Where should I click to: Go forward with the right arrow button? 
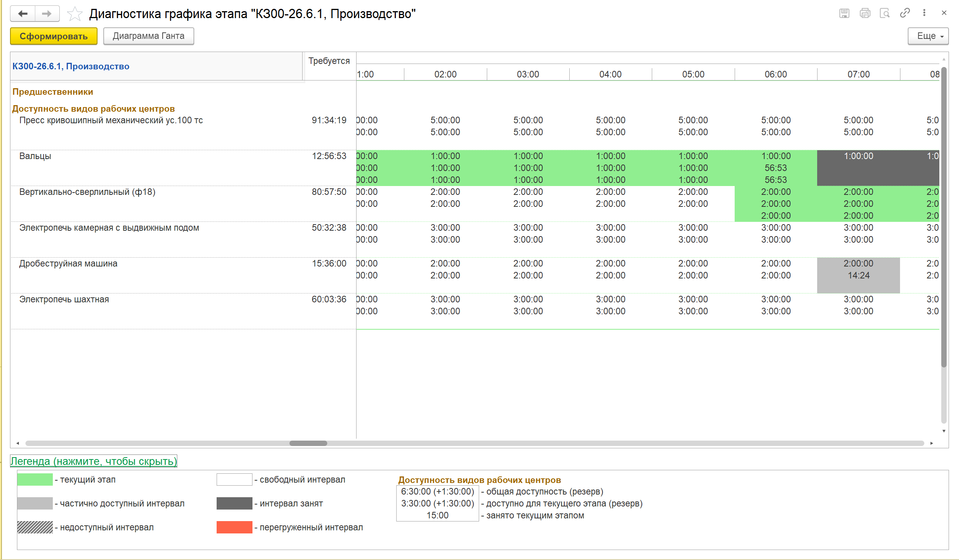(x=47, y=14)
